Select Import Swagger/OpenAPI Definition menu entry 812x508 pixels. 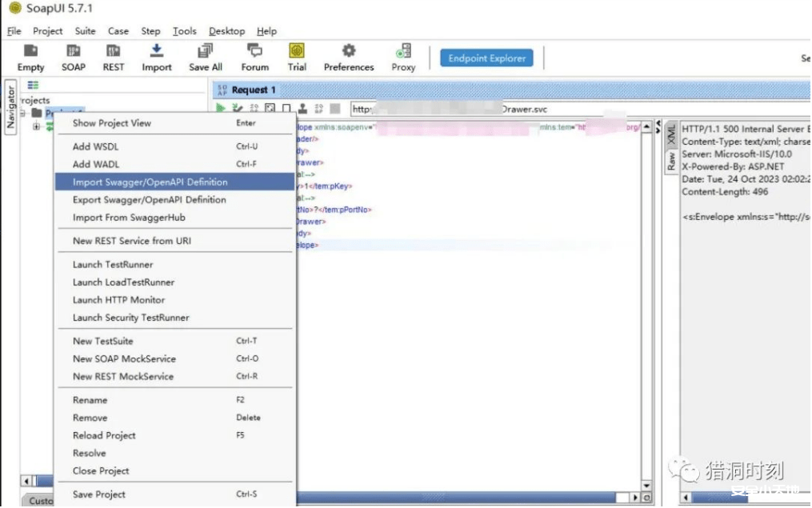[150, 182]
